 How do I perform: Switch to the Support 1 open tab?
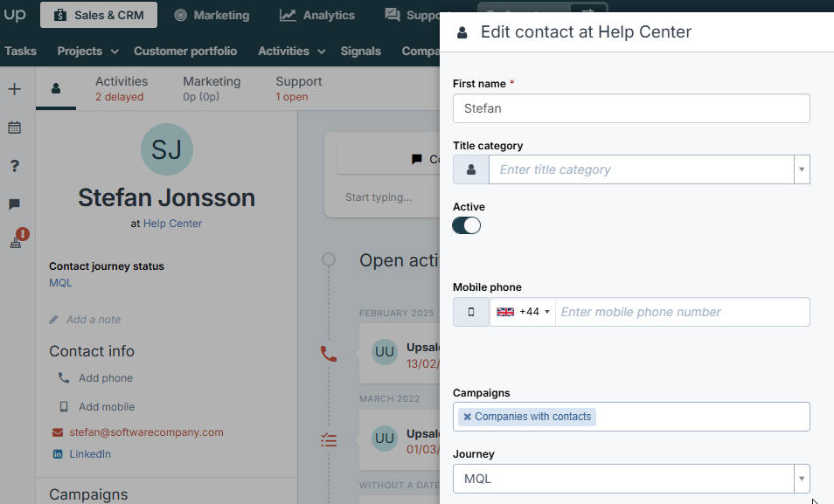(299, 88)
